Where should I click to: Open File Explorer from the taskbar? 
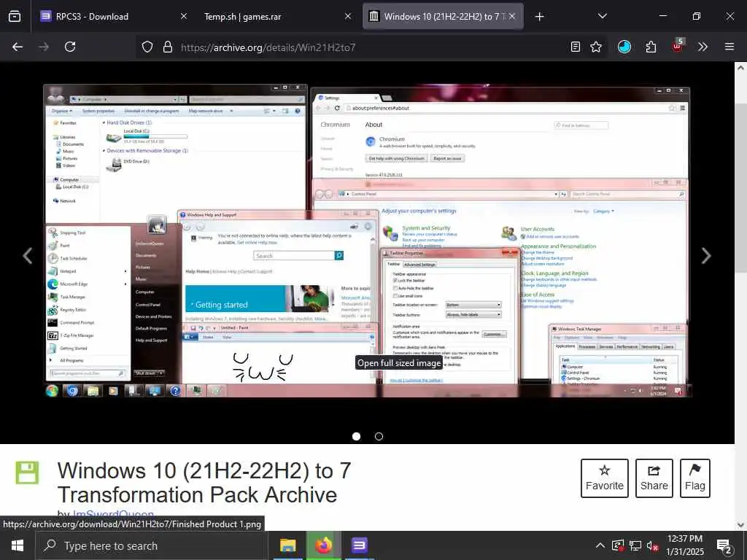[x=287, y=545]
